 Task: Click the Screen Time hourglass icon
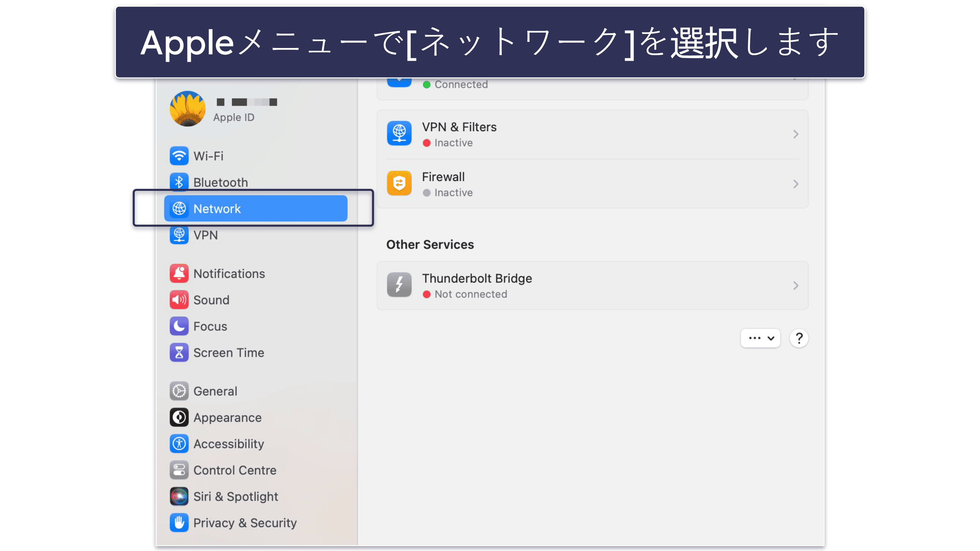(179, 352)
